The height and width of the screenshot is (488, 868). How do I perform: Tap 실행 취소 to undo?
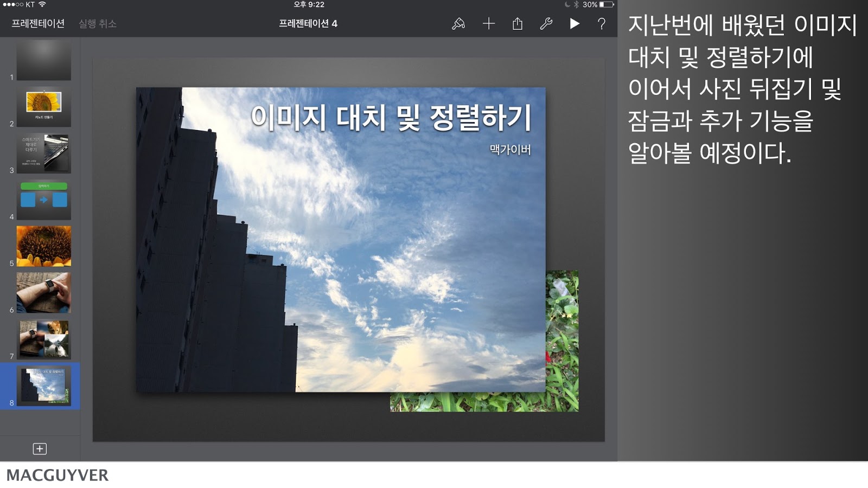pos(98,23)
